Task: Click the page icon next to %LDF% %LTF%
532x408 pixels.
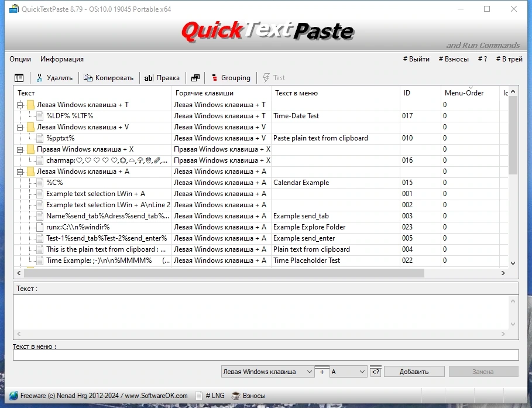Action: 40,116
